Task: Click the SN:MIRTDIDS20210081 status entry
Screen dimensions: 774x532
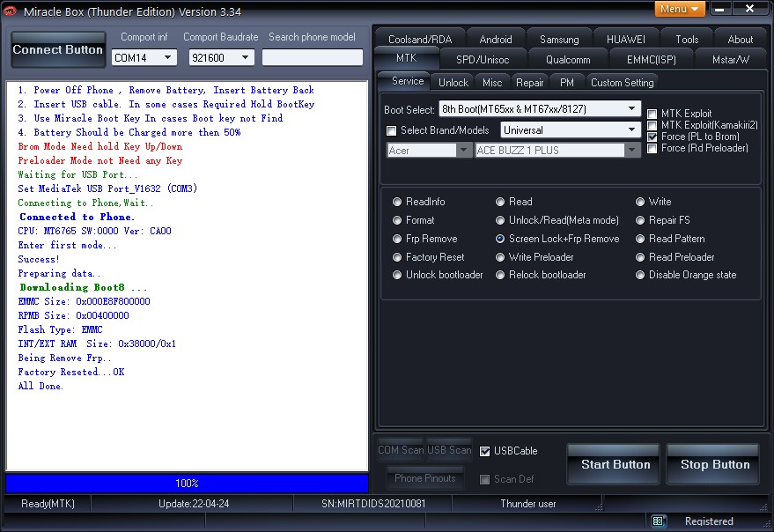Action: point(372,503)
